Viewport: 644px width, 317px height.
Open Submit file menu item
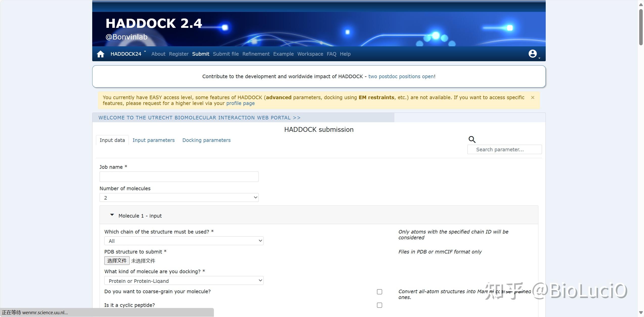[226, 54]
